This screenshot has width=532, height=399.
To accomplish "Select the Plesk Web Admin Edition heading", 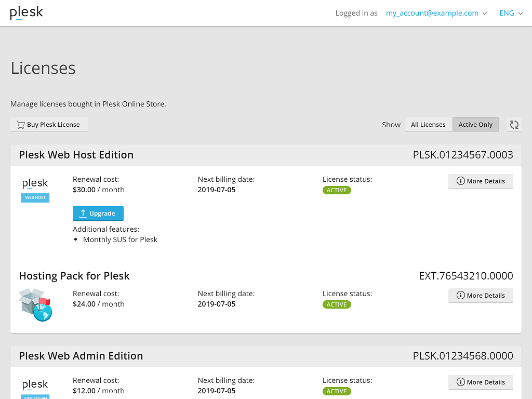I will click(x=81, y=356).
